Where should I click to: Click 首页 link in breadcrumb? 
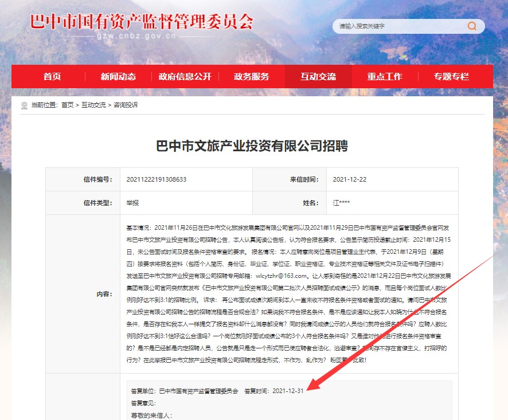click(x=68, y=105)
